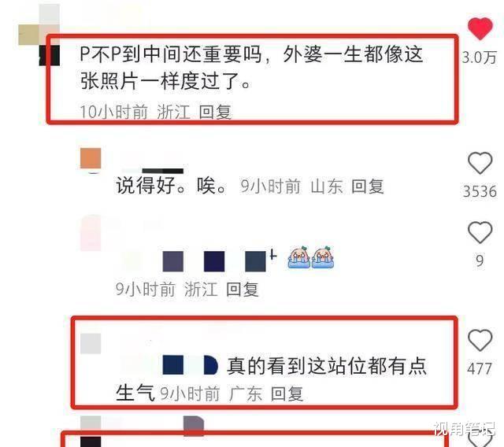Tap the 3.0万 like count
This screenshot has height=447, width=504.
(480, 57)
